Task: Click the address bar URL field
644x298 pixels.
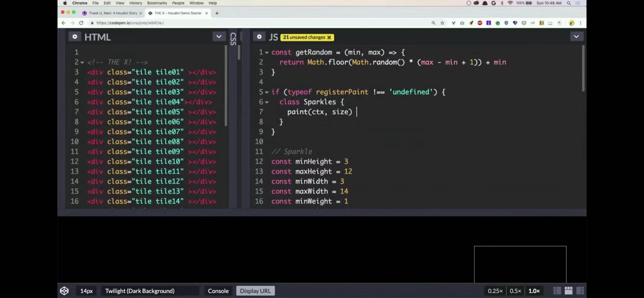Action: pyautogui.click(x=259, y=23)
